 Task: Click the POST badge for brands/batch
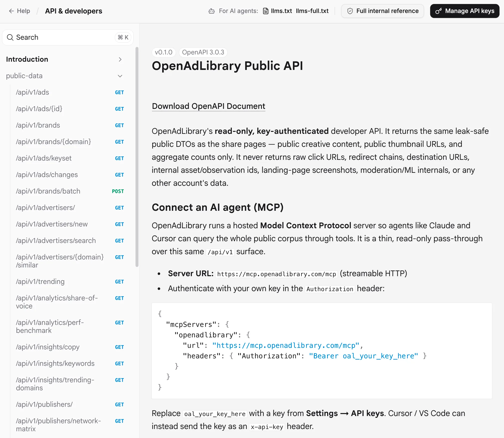coord(118,191)
